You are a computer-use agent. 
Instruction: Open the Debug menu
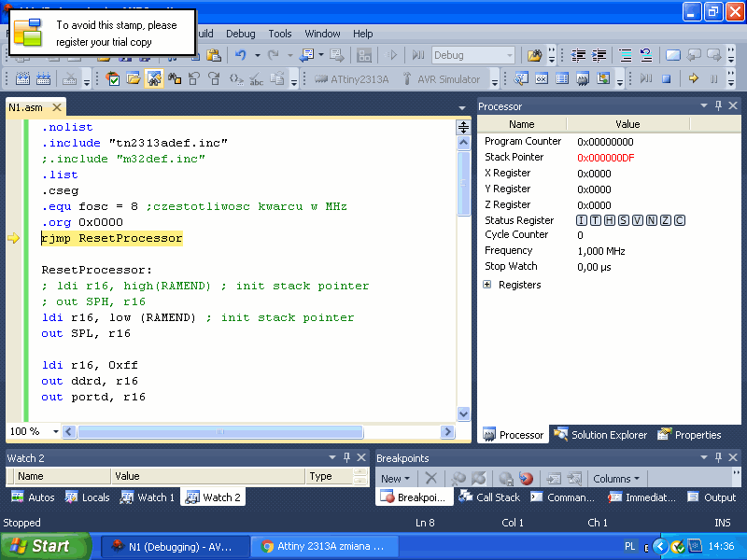tap(240, 34)
